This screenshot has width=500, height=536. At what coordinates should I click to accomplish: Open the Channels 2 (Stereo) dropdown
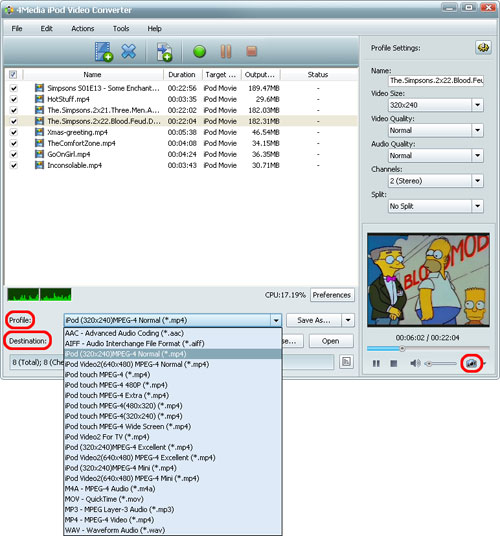click(x=478, y=181)
